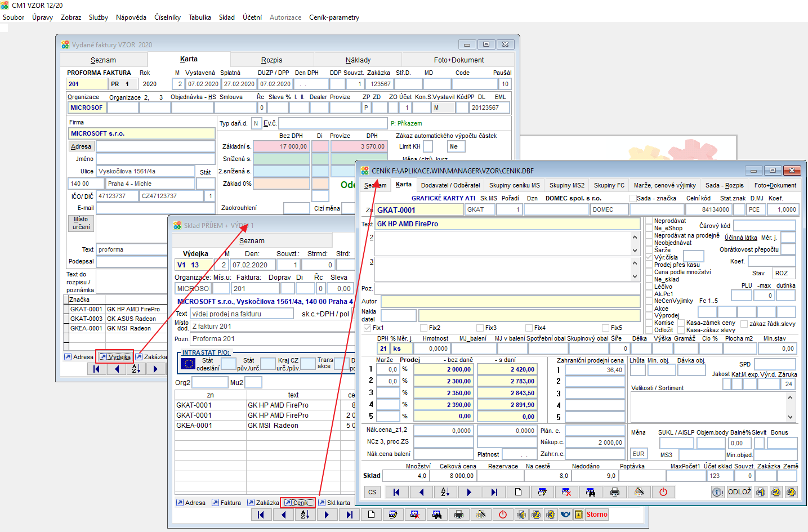
Task: Go to next record in Sklad toolbar
Action: (327, 515)
